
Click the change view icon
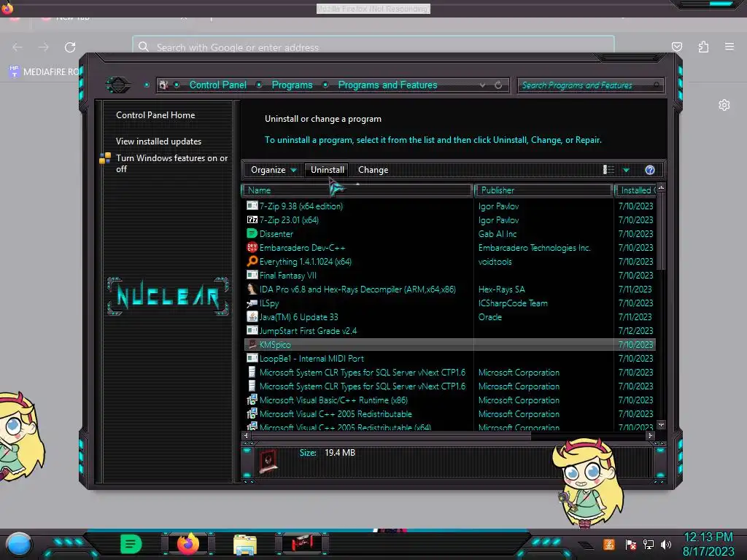click(609, 170)
